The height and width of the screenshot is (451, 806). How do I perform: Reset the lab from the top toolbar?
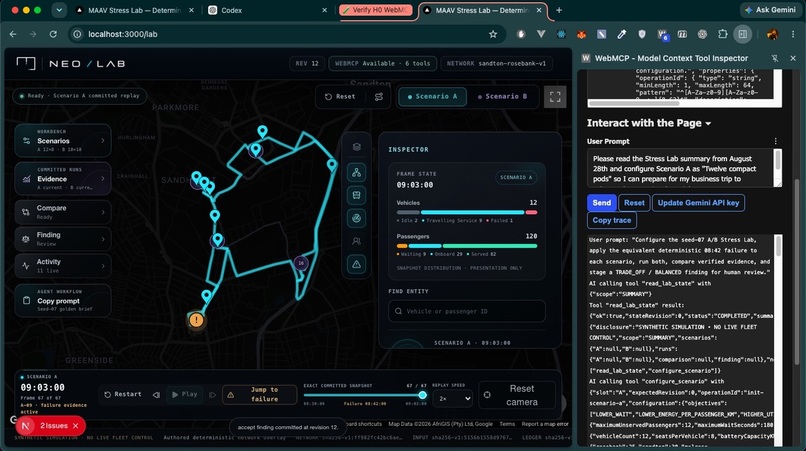(x=340, y=97)
